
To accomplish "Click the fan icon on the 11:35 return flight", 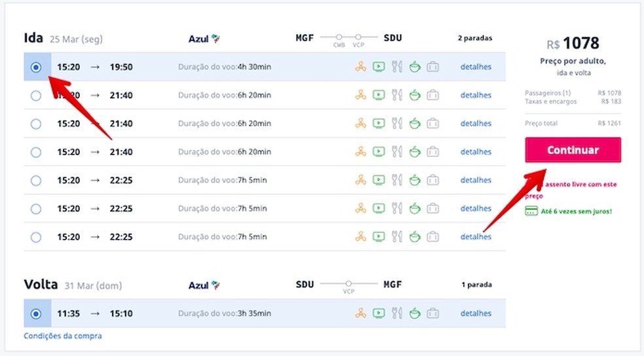I will [360, 313].
